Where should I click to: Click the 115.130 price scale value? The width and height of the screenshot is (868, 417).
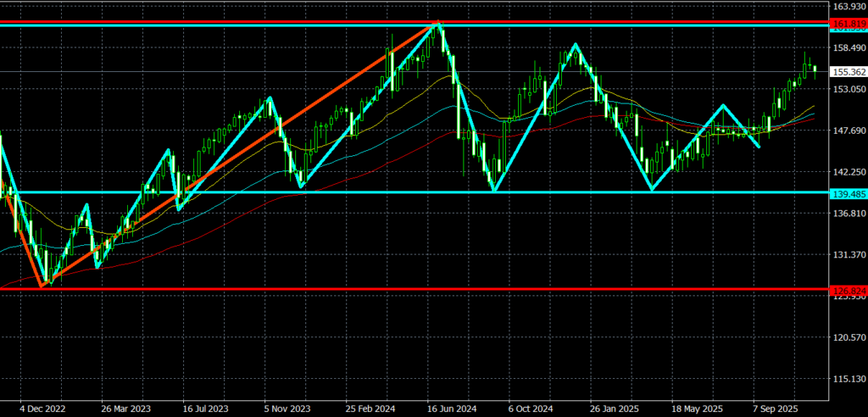pyautogui.click(x=848, y=379)
